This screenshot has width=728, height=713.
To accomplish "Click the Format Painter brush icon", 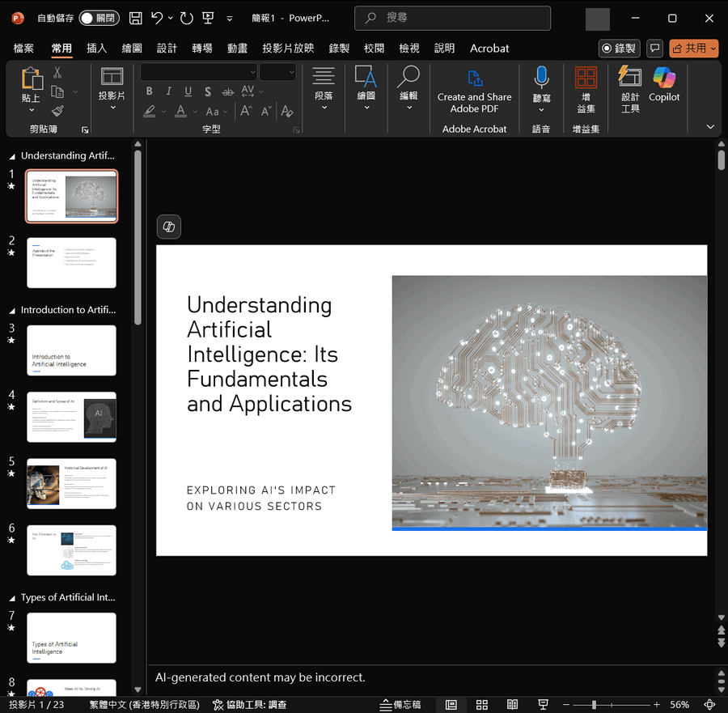I will pyautogui.click(x=58, y=112).
